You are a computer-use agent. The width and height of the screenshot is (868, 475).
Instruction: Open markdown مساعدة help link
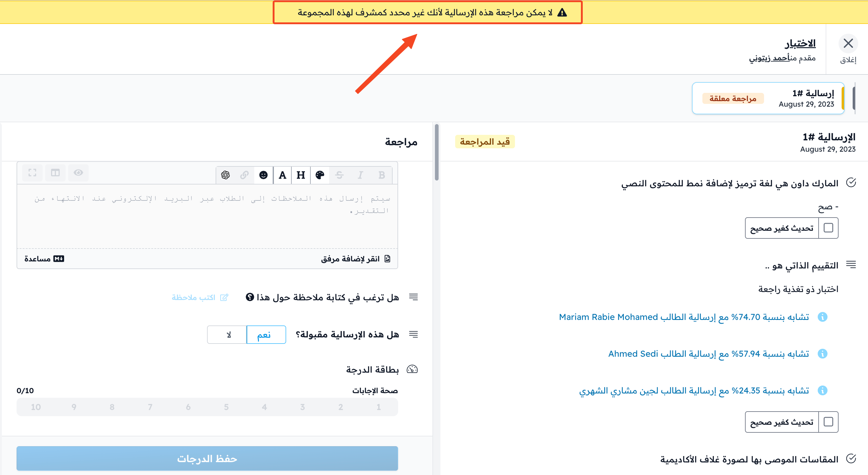[44, 259]
